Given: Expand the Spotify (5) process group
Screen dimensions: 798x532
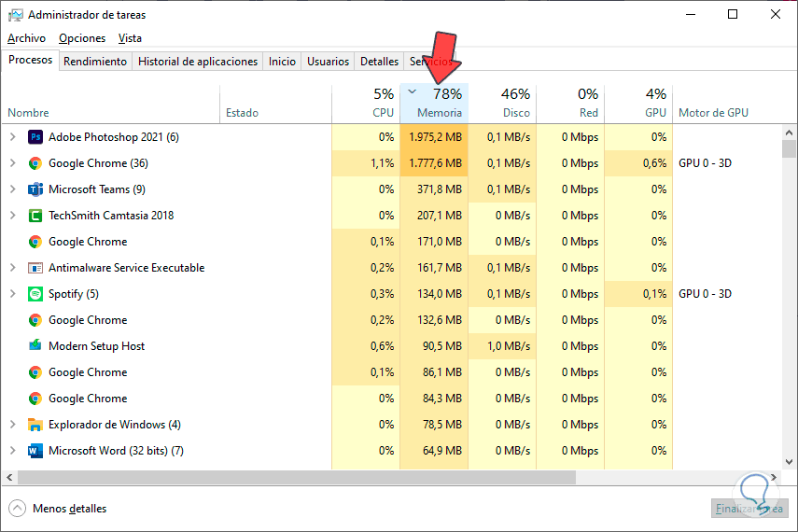Looking at the screenshot, I should tap(12, 294).
